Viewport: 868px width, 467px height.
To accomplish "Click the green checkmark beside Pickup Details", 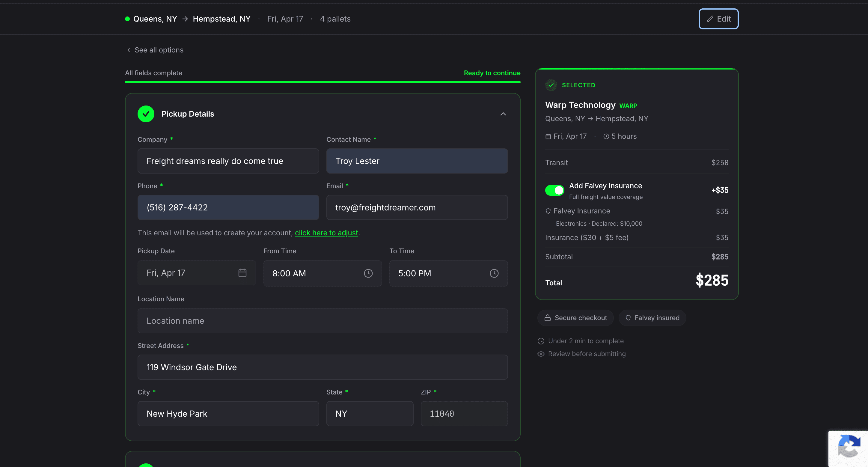I will 146,114.
